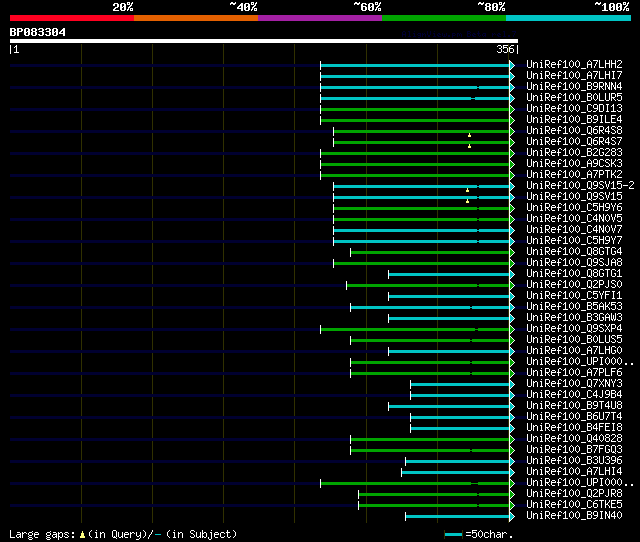The image size is (640, 542).
Task: Click the UniRef100_Q9SV15-2 label
Action: (580, 186)
